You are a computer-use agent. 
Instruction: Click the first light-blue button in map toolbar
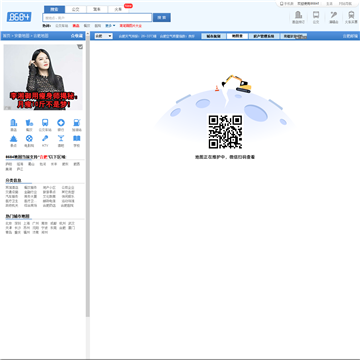213,36
